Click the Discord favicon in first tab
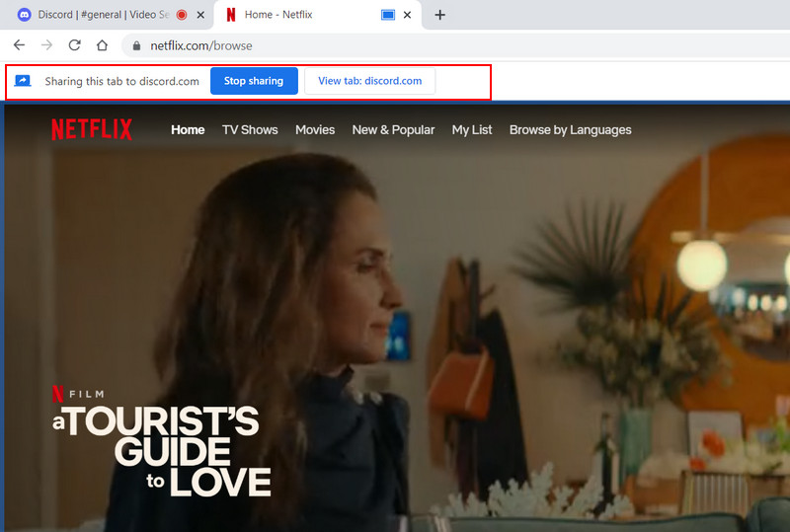790x532 pixels. [24, 15]
